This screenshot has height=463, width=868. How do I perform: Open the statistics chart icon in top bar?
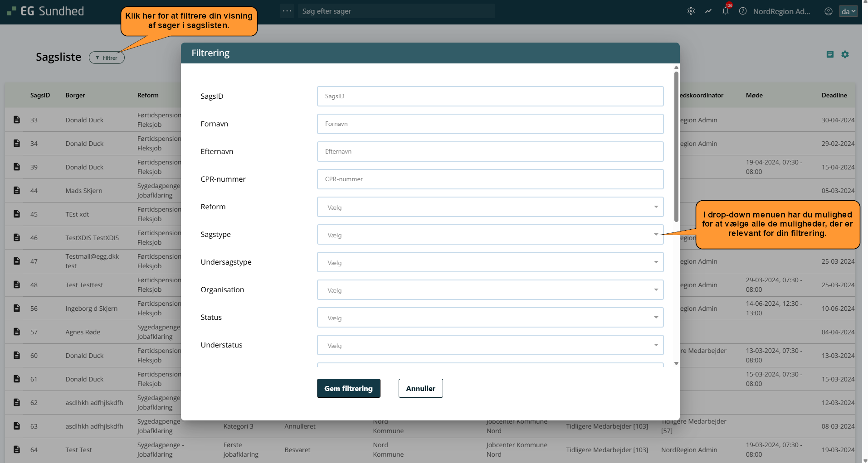coord(708,11)
